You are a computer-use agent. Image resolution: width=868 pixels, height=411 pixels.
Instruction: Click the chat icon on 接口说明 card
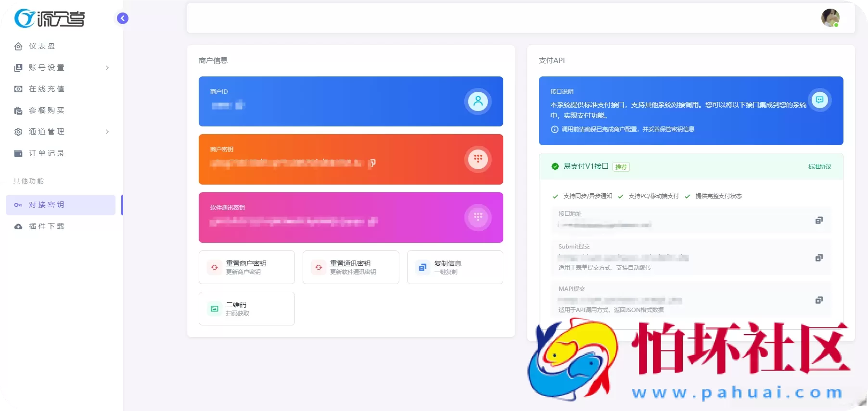(x=819, y=100)
